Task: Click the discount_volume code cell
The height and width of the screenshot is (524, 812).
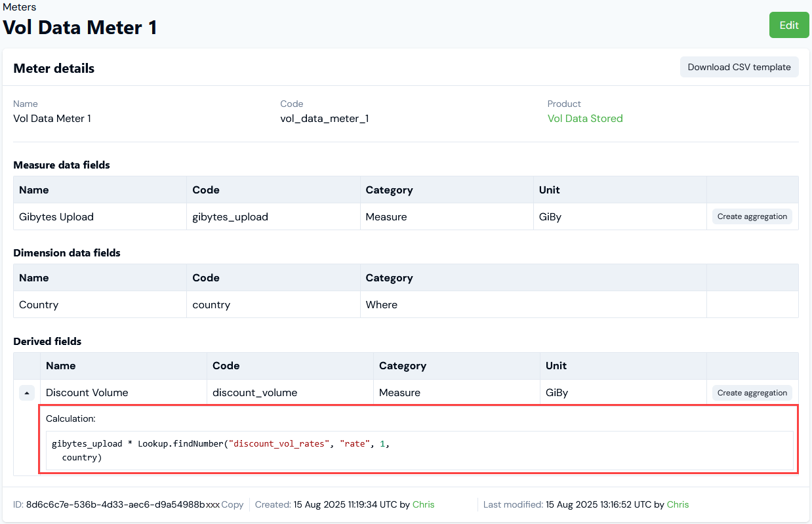Action: (x=254, y=393)
